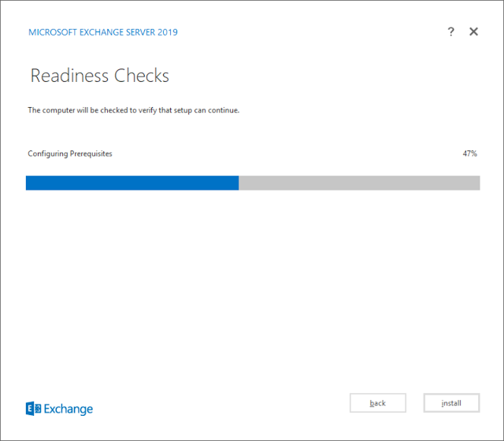Click the "computer will be checked" description

133,110
